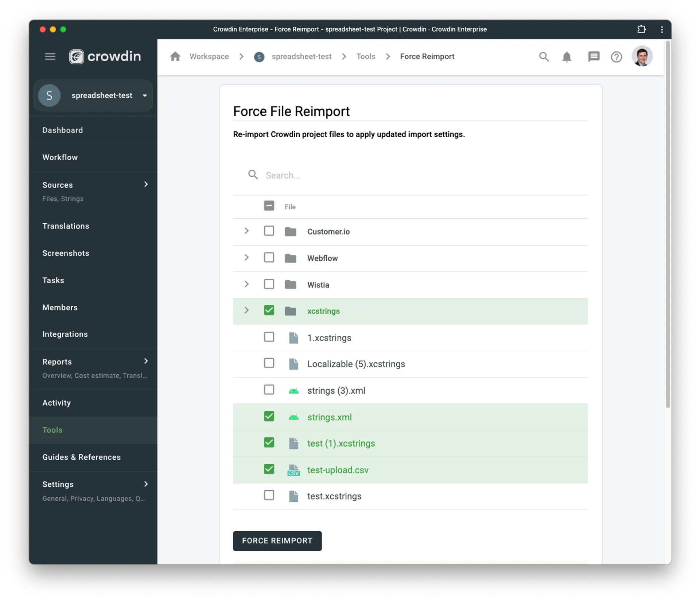Click the project S badge in the breadcrumb
Screen dimensions: 700x602
pos(259,57)
